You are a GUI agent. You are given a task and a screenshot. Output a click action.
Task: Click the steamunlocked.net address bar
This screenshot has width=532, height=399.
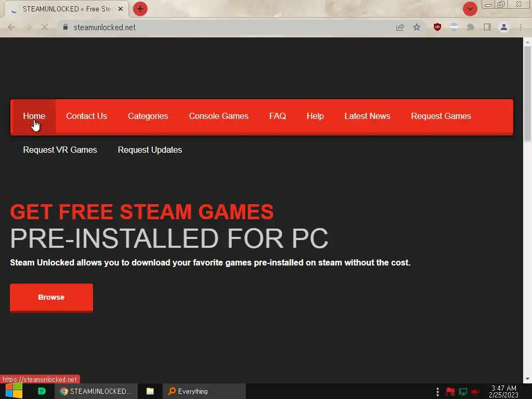pos(224,27)
